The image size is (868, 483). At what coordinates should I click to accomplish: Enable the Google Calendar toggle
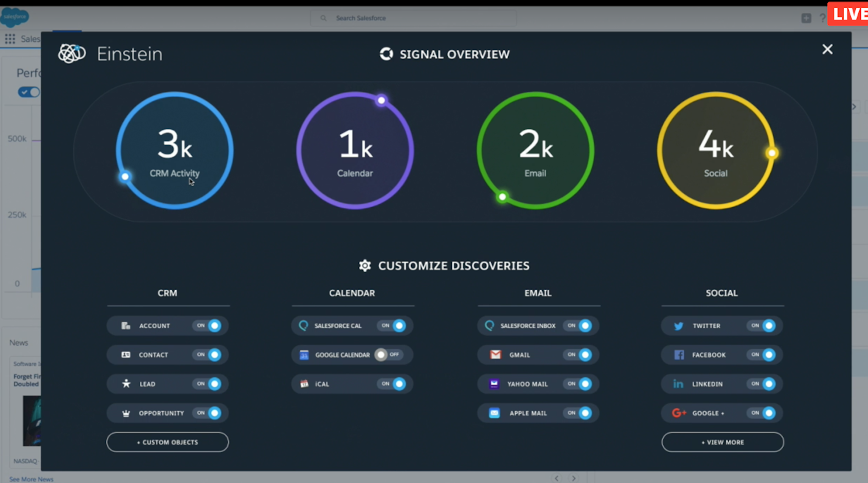389,355
